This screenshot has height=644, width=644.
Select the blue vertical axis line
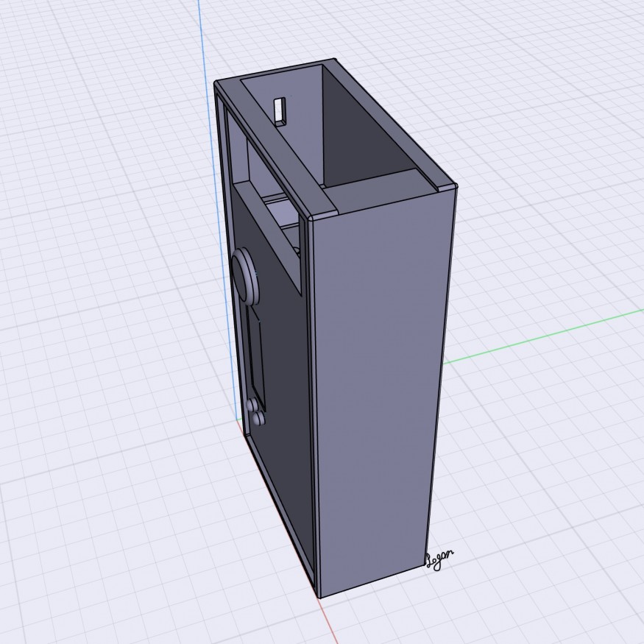tap(205, 110)
